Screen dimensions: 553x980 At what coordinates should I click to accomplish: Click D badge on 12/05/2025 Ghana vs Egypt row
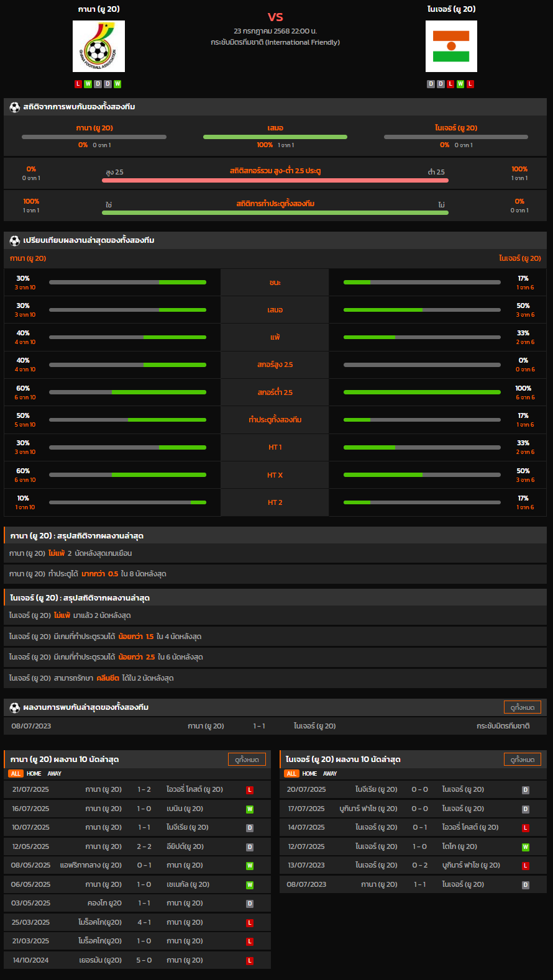(x=250, y=847)
